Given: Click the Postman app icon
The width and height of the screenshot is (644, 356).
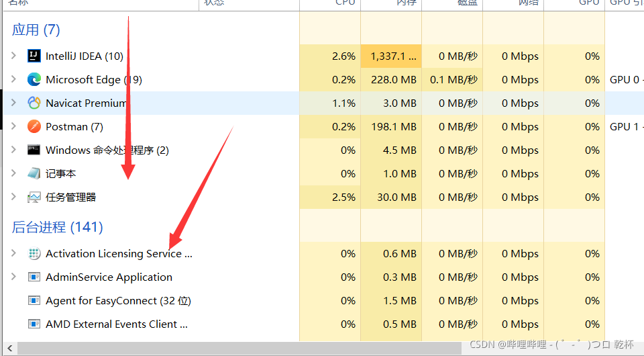Looking at the screenshot, I should click(34, 126).
